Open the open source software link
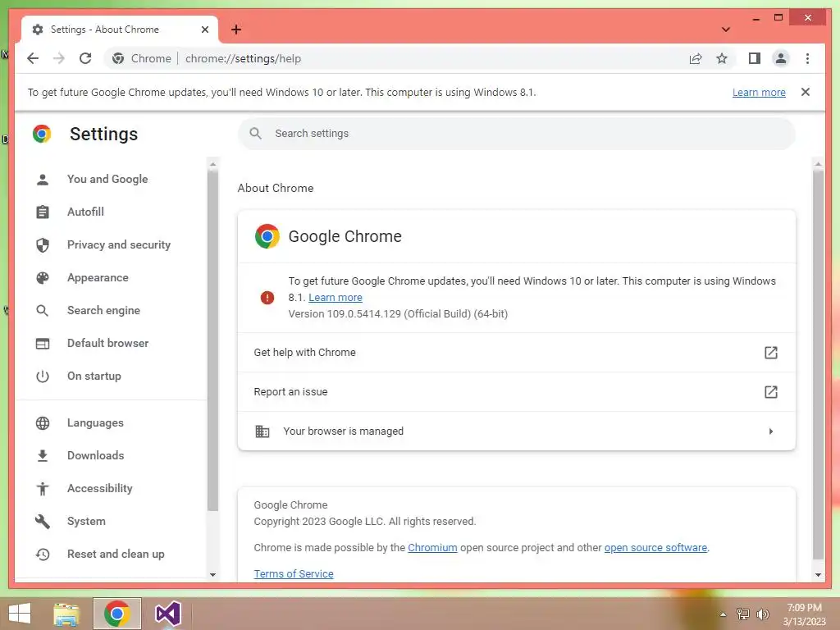The image size is (840, 630). tap(655, 547)
